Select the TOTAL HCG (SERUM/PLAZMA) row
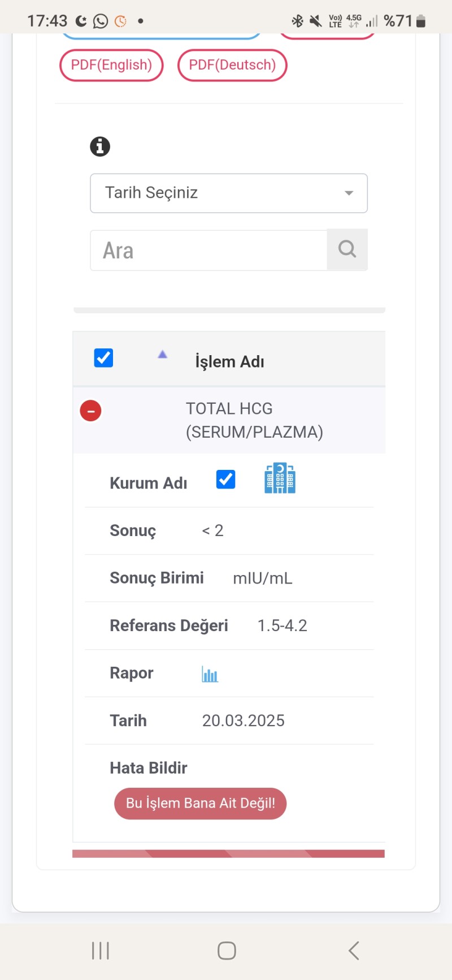 254,420
